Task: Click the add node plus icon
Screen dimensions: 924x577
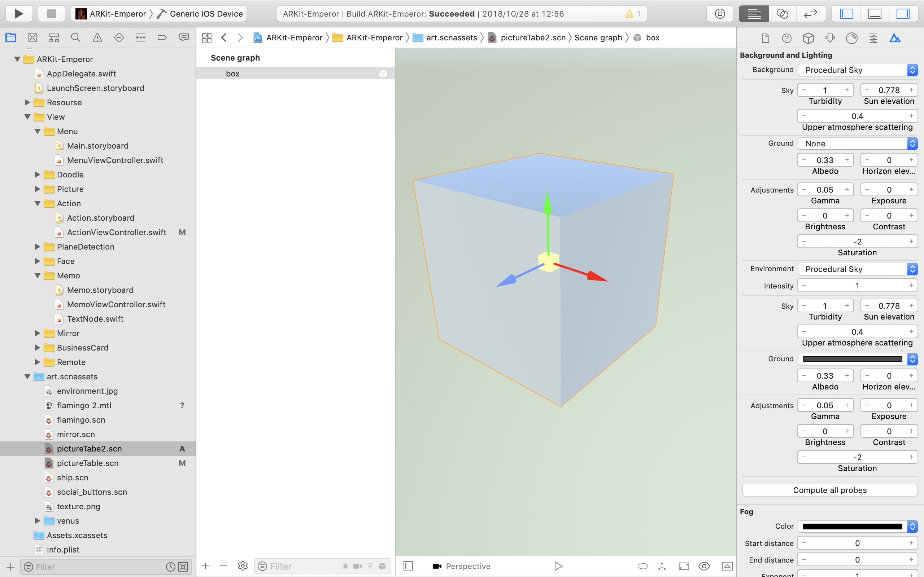Action: (x=205, y=567)
